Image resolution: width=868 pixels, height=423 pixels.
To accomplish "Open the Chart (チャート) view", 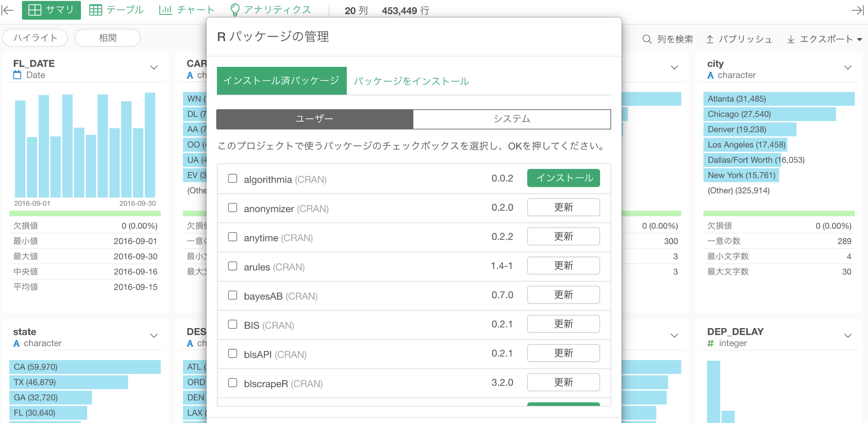I will 186,10.
